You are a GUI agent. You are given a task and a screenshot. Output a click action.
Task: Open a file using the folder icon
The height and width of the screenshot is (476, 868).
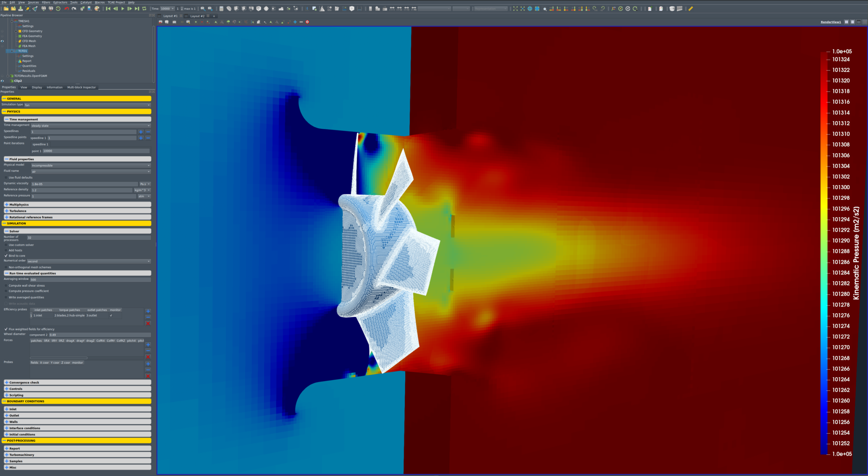tap(6, 8)
